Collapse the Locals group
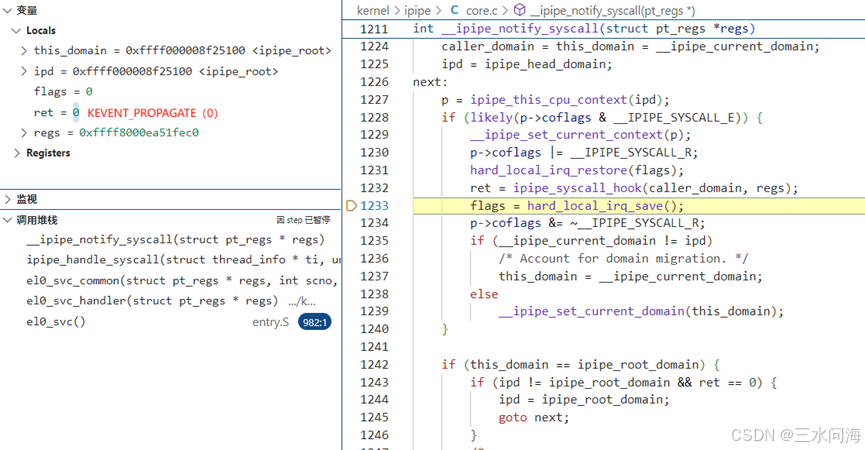Viewport: 865px width, 450px height. click(x=17, y=30)
